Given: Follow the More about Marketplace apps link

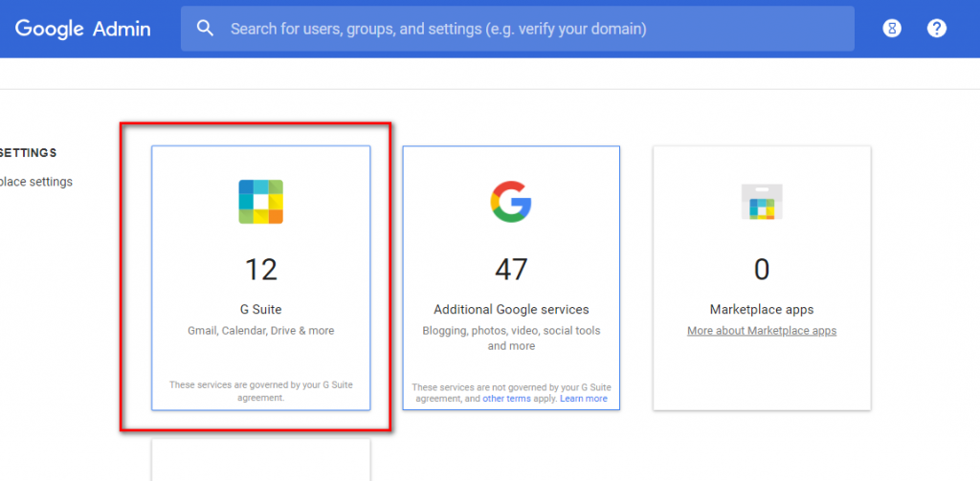Looking at the screenshot, I should [762, 331].
